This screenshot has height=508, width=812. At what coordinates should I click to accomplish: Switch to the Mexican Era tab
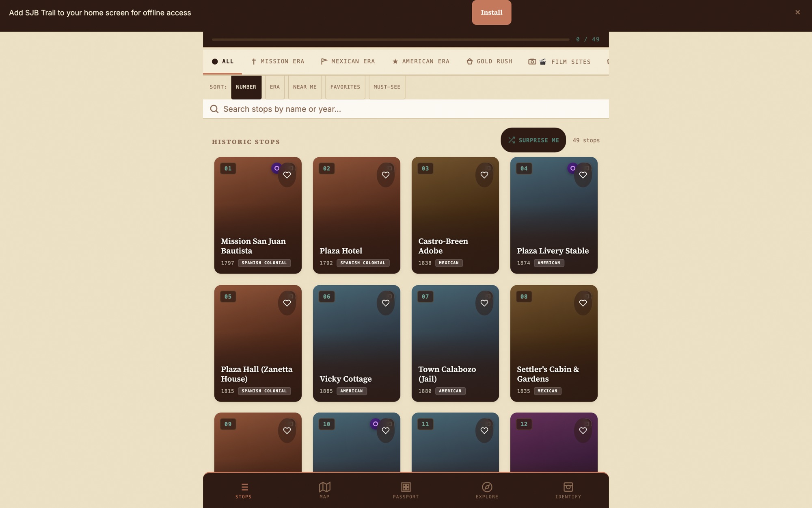348,61
